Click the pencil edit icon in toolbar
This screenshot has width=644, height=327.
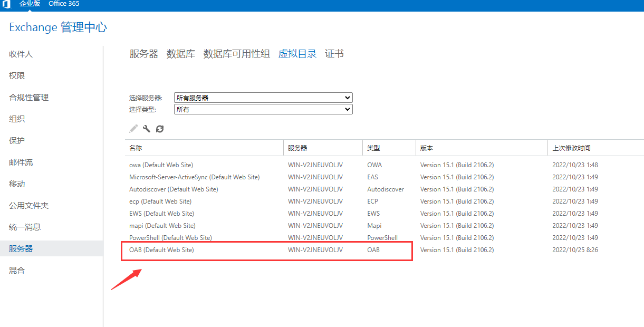tap(133, 128)
